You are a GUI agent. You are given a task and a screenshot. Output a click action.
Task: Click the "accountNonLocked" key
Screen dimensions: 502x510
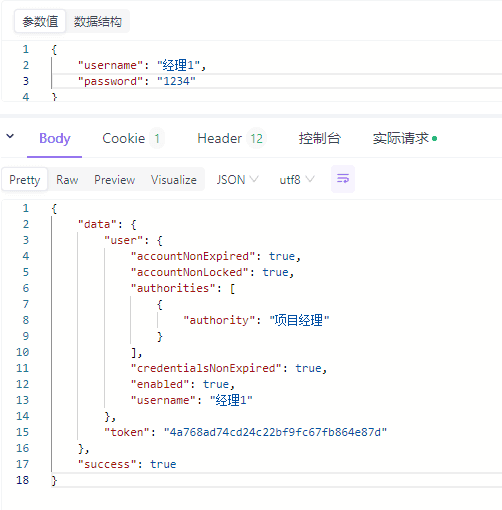click(189, 272)
